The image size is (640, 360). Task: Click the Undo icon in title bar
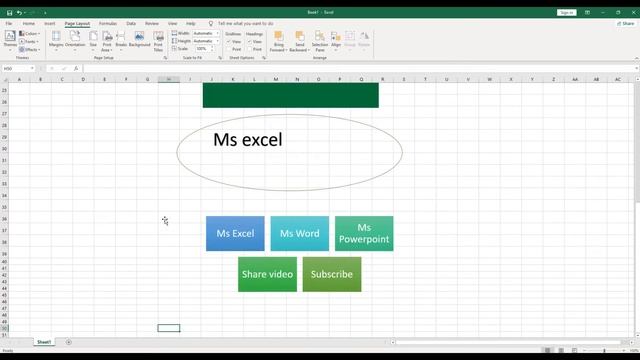19,13
